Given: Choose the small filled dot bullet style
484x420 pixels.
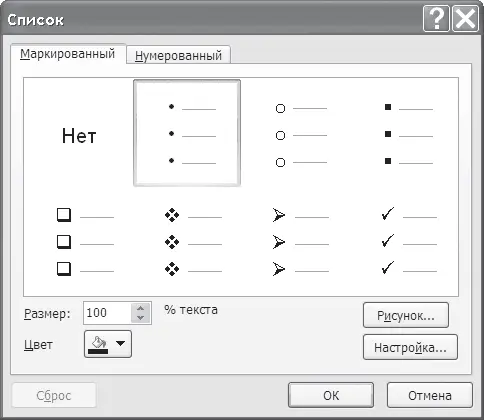Looking at the screenshot, I should 187,133.
